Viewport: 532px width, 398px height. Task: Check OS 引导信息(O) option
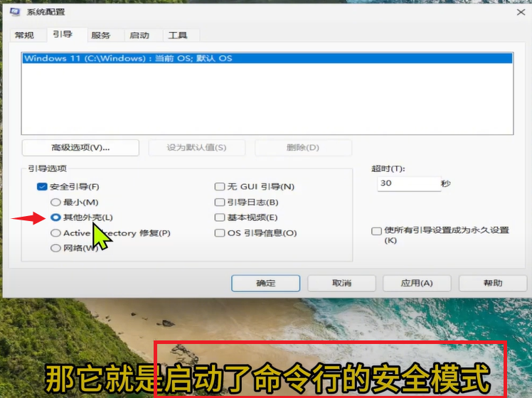click(220, 233)
